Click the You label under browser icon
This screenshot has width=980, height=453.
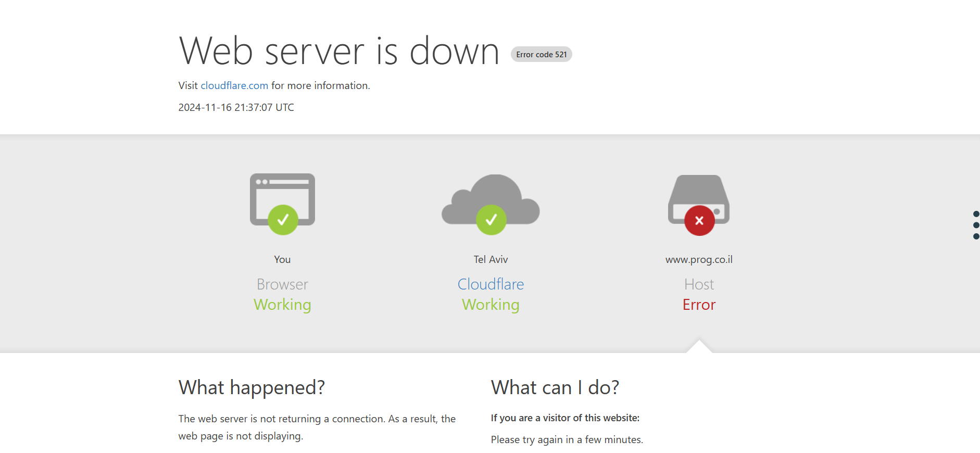[x=282, y=259]
